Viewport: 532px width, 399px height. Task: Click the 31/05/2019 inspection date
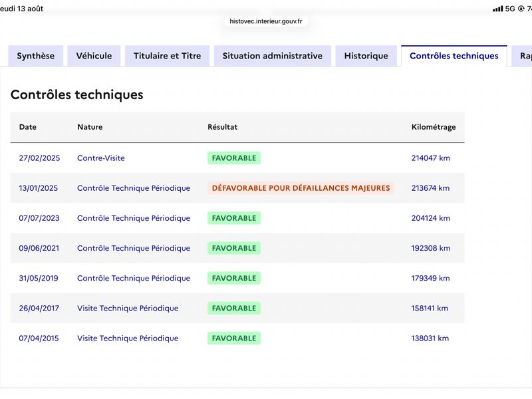(x=39, y=278)
